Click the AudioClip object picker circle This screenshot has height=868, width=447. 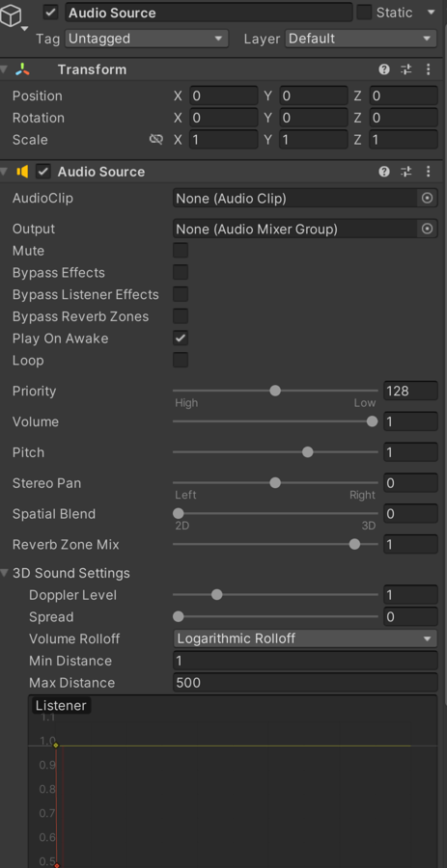click(427, 198)
